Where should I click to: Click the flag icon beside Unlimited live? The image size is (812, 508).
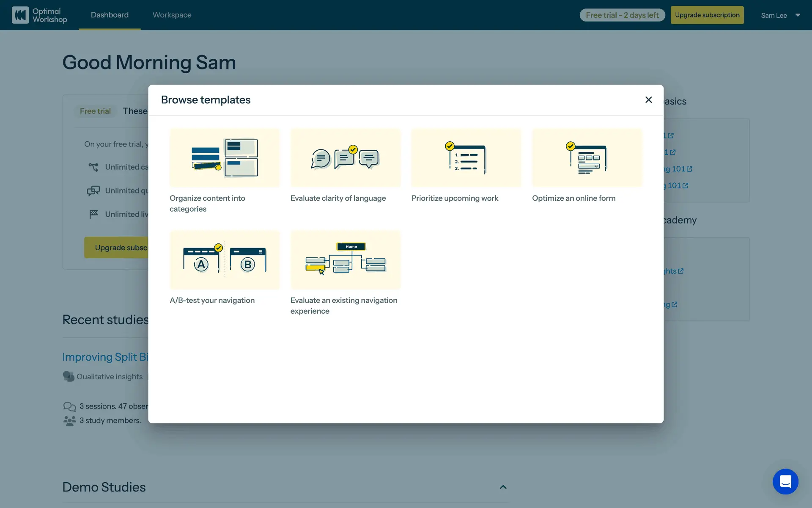pos(93,214)
